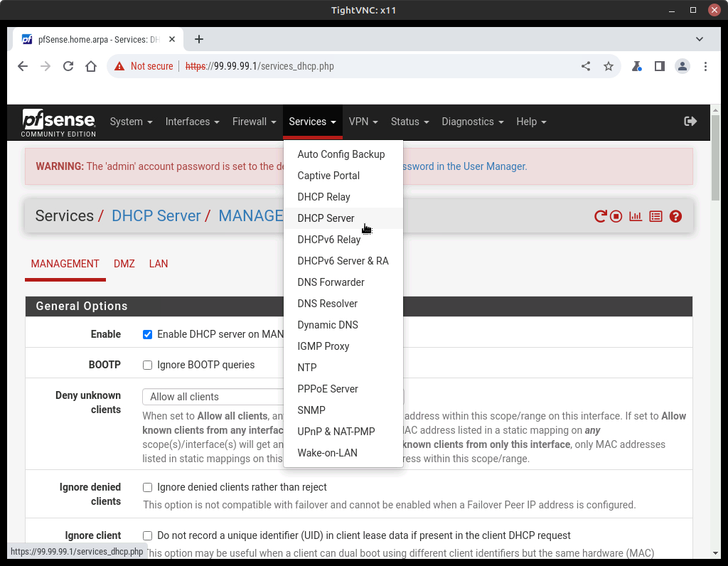Open related status chart icon

coord(636,216)
